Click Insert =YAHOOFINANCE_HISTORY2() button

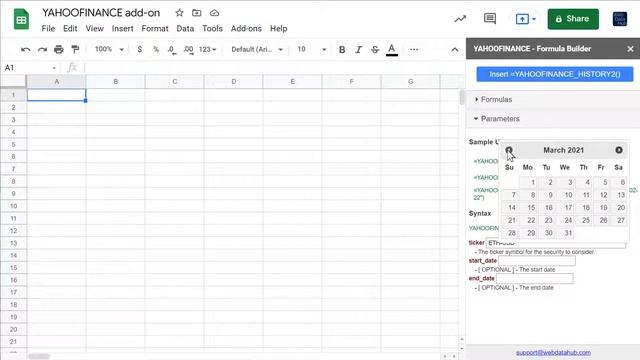(555, 74)
